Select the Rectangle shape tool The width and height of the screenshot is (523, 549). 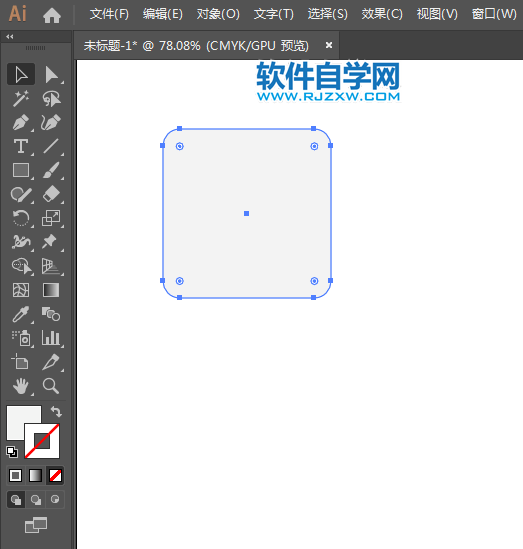pos(21,170)
